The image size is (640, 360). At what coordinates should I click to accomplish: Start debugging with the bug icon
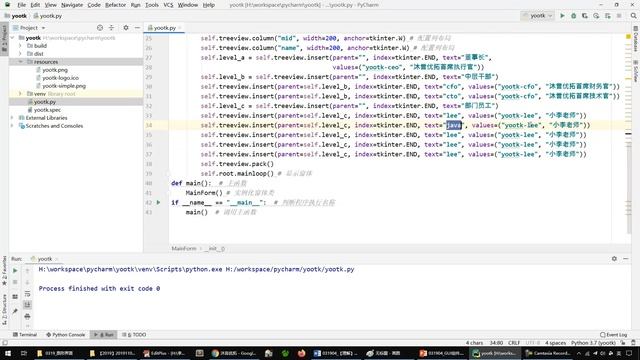tap(573, 16)
